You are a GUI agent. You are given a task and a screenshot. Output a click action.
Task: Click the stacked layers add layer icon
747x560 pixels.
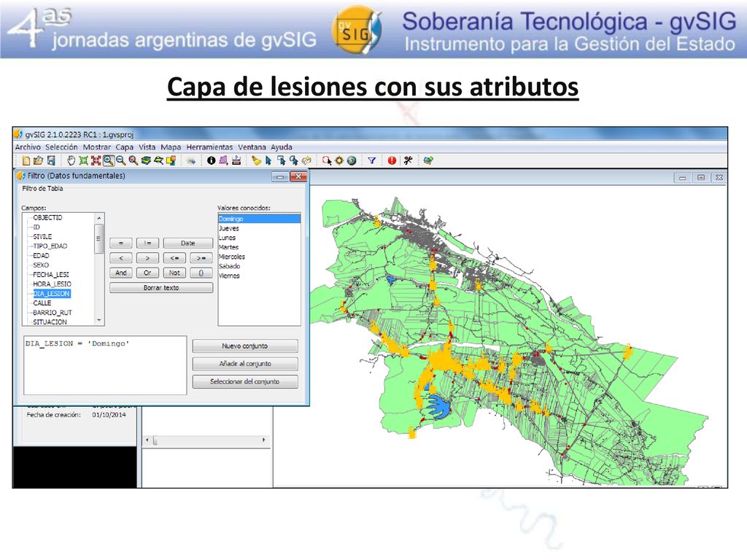(146, 160)
